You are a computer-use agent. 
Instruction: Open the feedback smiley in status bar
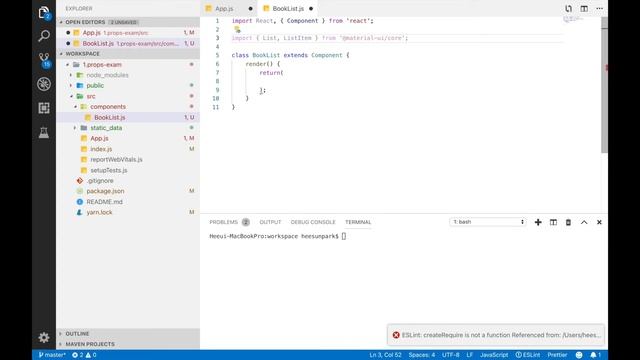pyautogui.click(x=579, y=355)
